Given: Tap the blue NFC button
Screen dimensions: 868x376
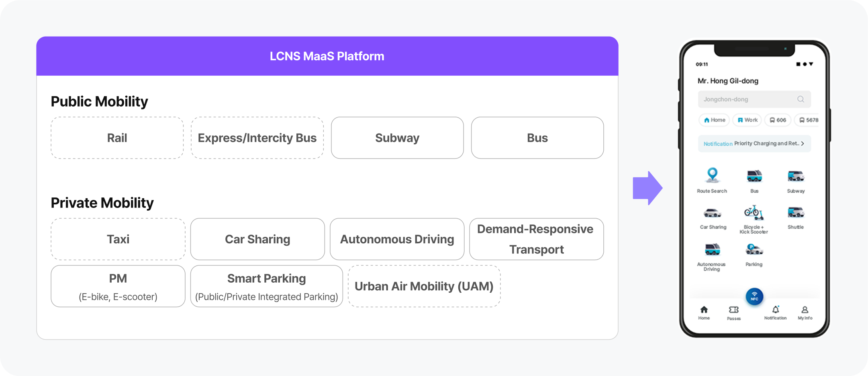Looking at the screenshot, I should point(754,296).
